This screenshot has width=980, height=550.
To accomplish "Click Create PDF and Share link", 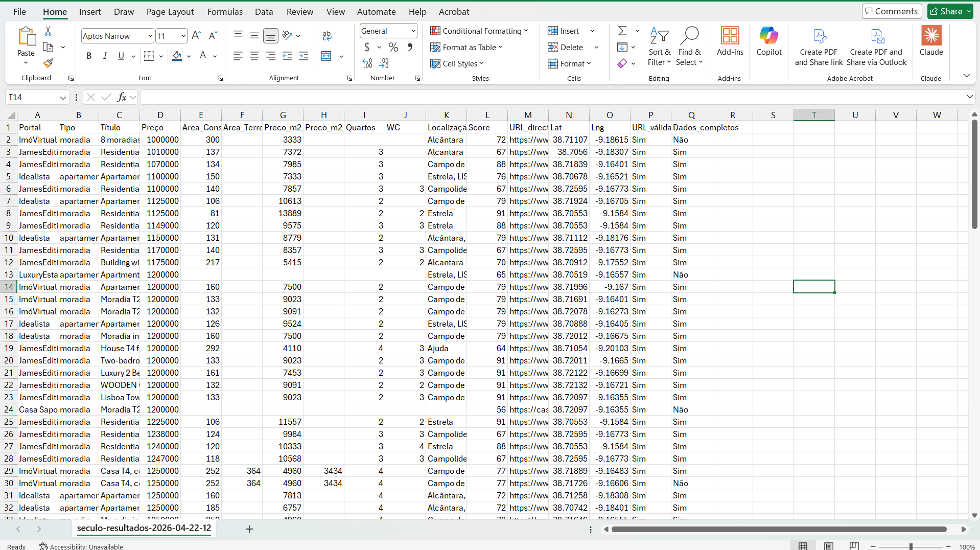I will pos(819,46).
